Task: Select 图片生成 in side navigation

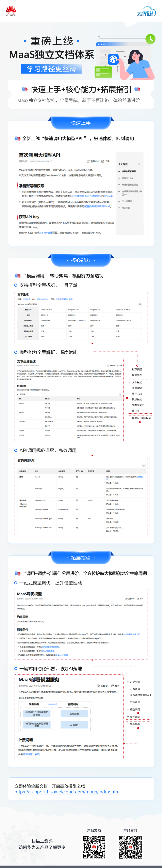Action: (137, 394)
